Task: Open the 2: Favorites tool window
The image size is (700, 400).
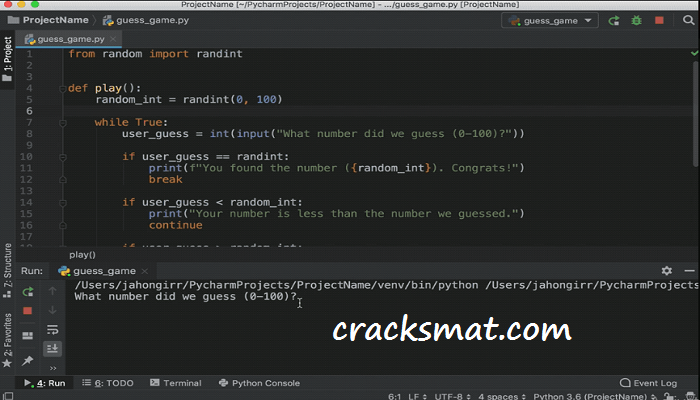Action: [x=8, y=335]
